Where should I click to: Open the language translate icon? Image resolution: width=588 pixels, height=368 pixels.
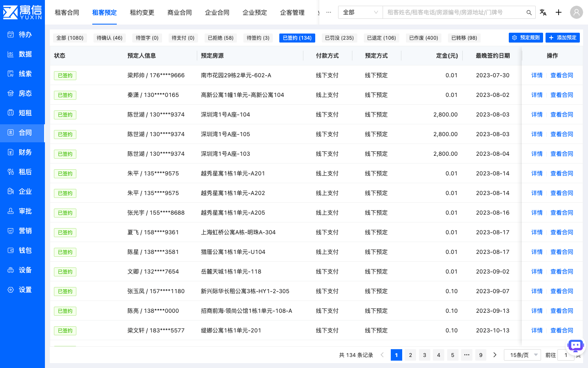pyautogui.click(x=543, y=12)
